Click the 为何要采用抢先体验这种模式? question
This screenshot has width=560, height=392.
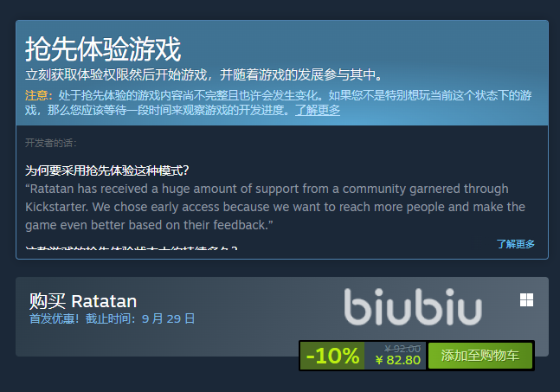[x=106, y=170]
